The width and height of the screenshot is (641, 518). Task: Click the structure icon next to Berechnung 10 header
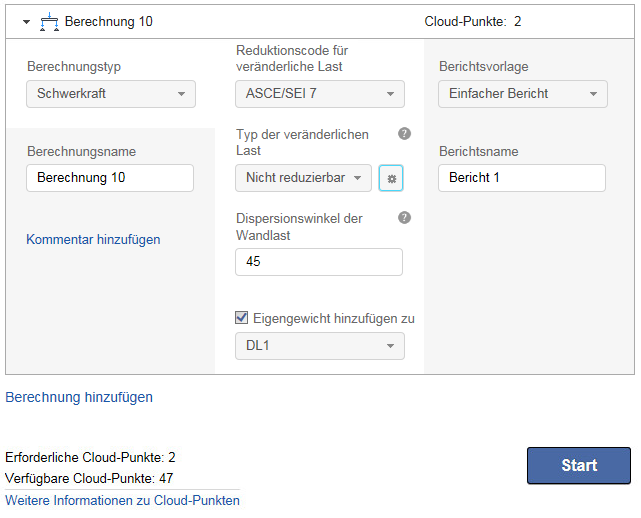click(x=49, y=20)
